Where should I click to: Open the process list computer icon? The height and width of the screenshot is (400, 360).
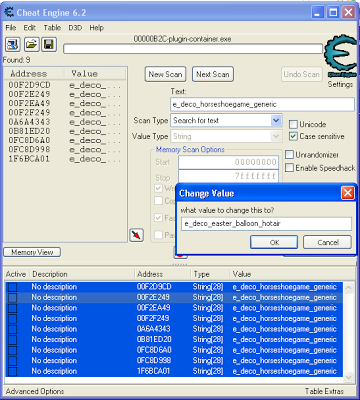[13, 45]
